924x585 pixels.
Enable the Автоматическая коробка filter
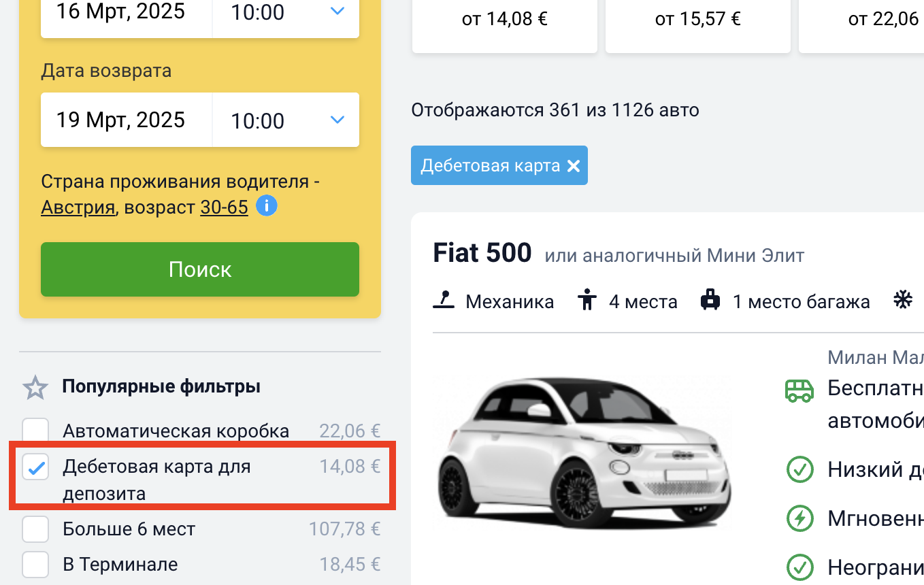35,431
